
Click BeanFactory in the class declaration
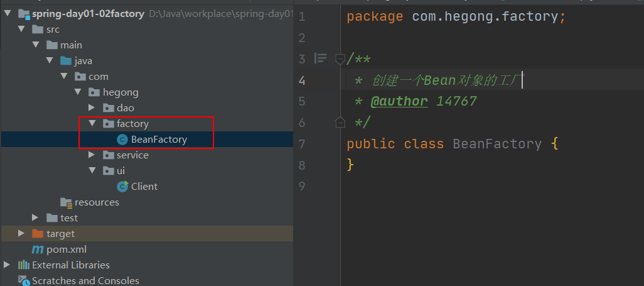(497, 143)
